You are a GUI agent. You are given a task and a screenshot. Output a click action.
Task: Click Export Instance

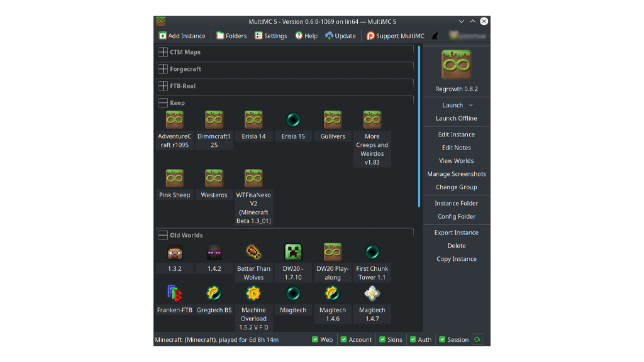click(x=457, y=233)
